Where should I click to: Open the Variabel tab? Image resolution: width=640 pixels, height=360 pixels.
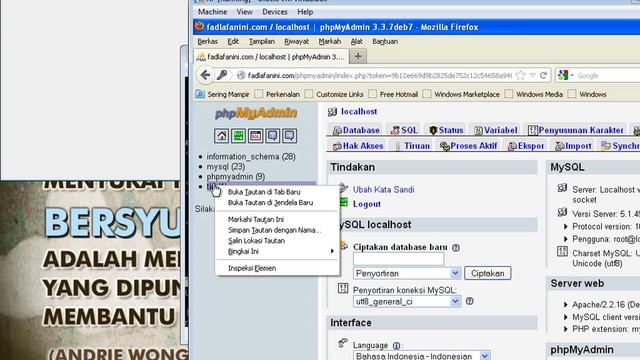pos(496,130)
